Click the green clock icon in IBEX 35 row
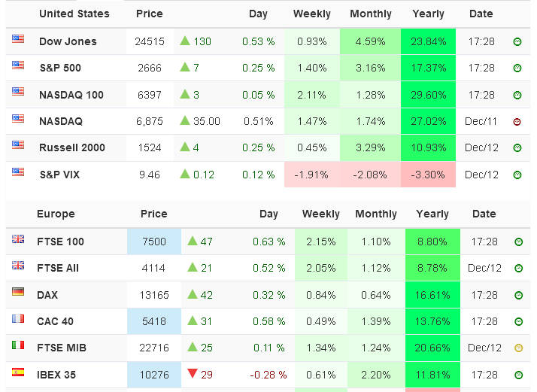The image size is (537, 392). tap(518, 375)
